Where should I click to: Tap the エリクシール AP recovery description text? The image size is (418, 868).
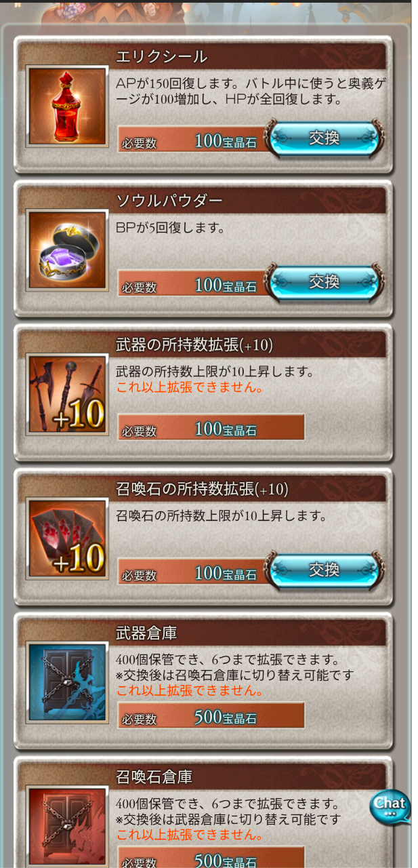(x=251, y=90)
